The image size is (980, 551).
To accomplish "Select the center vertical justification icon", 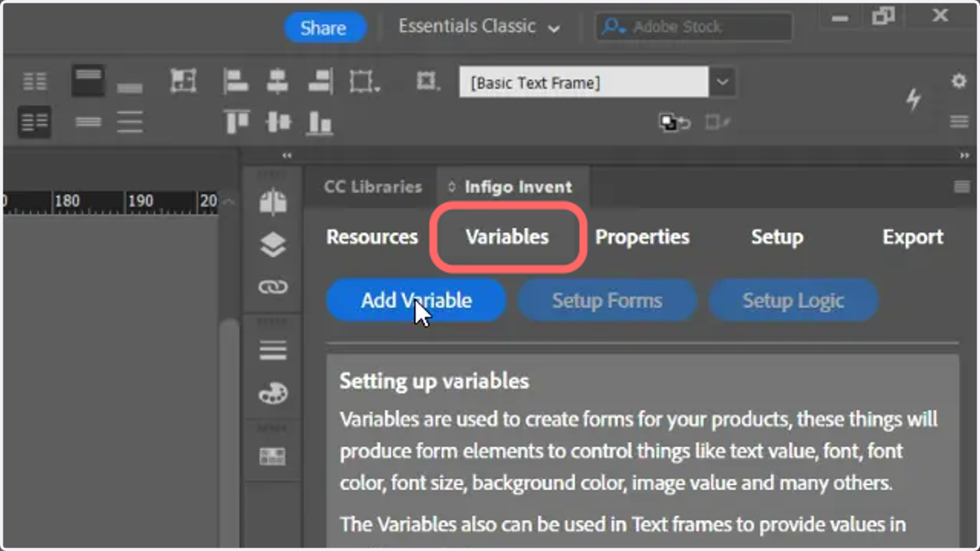I will pos(88,122).
